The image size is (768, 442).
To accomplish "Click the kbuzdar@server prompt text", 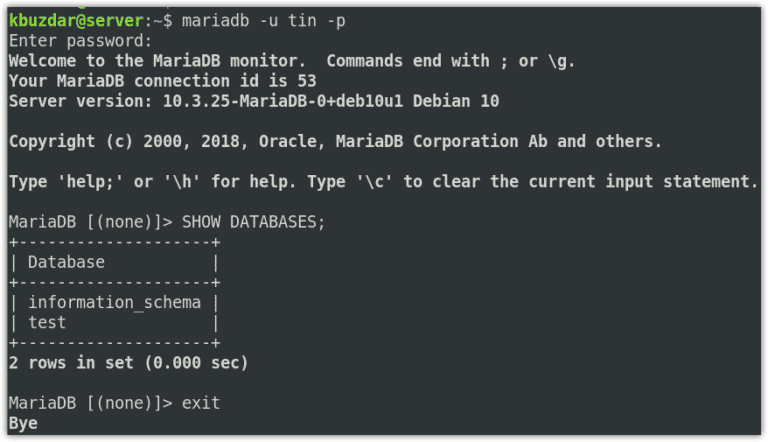I will coord(76,21).
